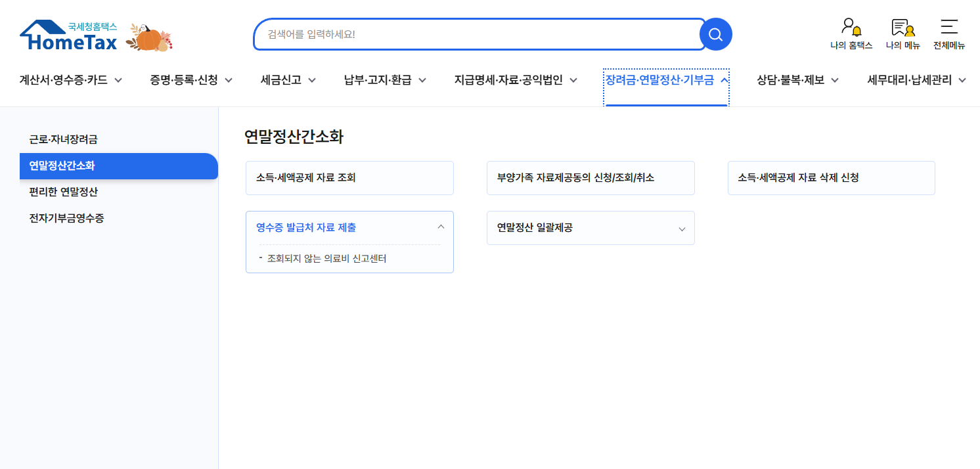Click inside the search input field
Viewport: 980px width, 469px height.
479,34
